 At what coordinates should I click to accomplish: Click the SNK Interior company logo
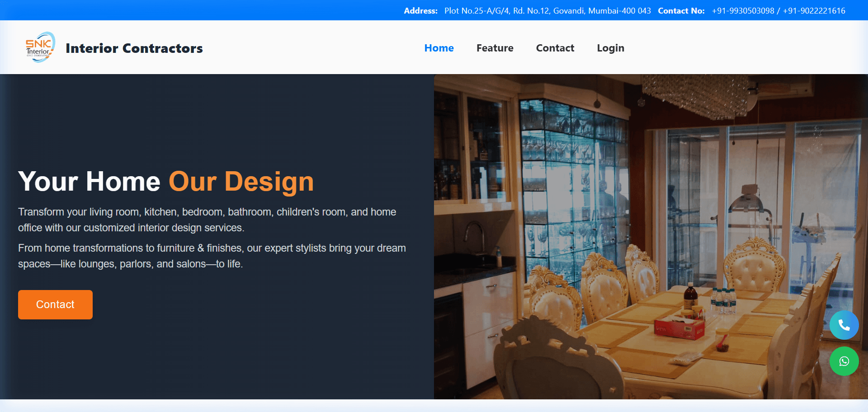(x=40, y=47)
